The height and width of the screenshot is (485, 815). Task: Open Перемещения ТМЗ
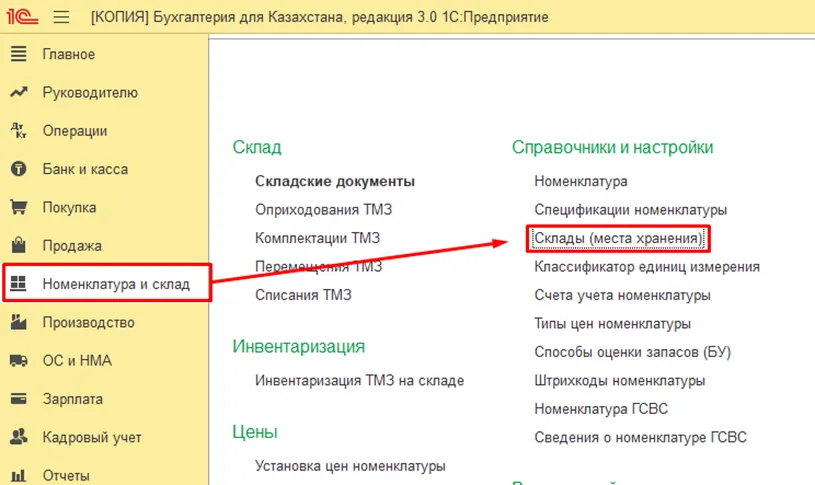click(x=318, y=267)
